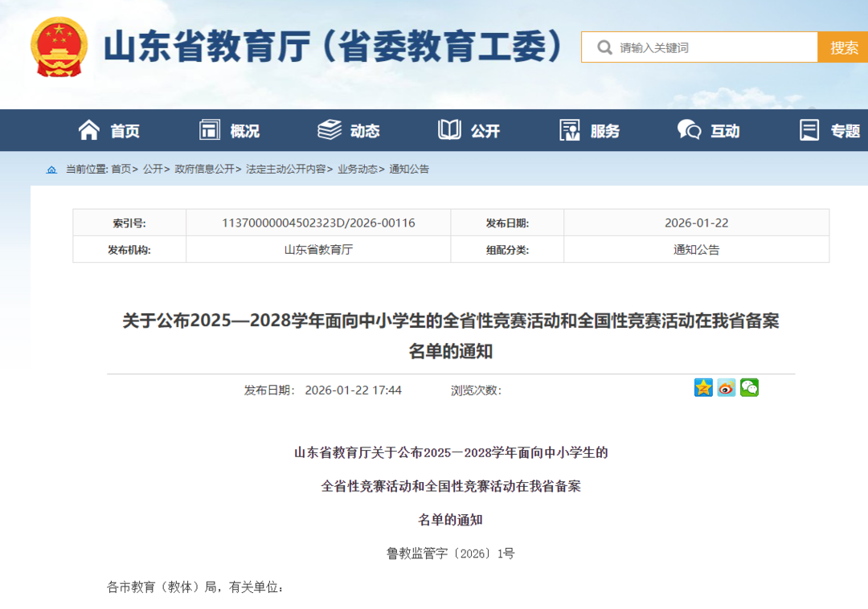
Task: Click the stacked-layers 动态 icon
Action: point(330,130)
